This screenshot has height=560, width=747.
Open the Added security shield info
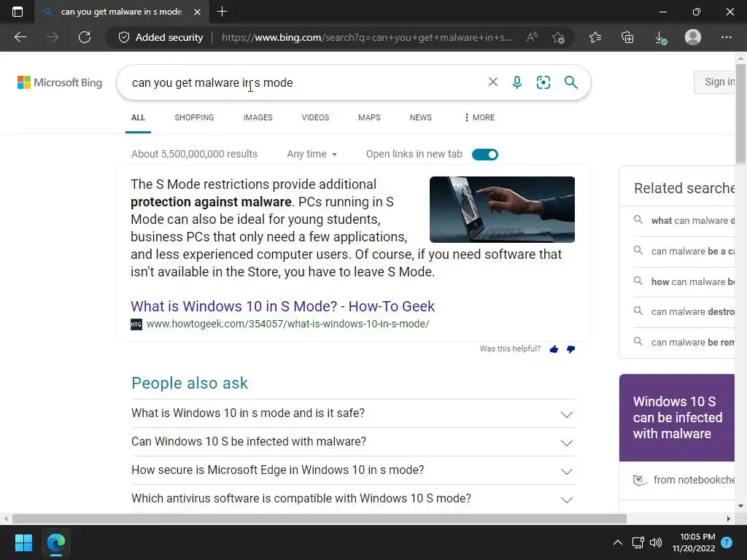point(161,37)
